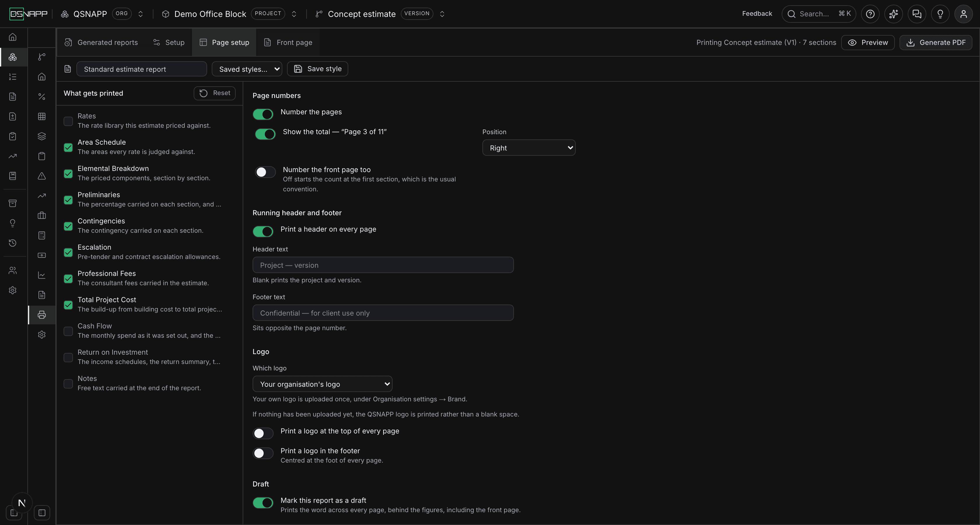Open the history clock icon in left sidebar

(x=13, y=243)
